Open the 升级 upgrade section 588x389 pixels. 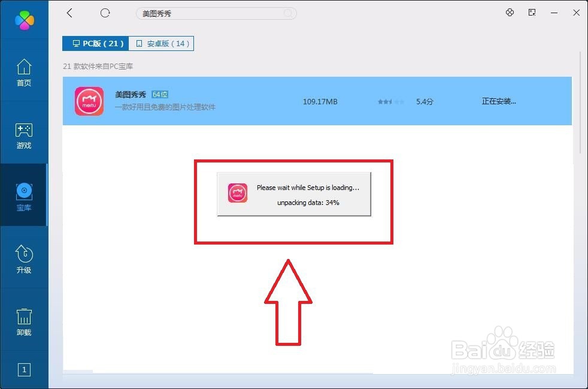24,259
